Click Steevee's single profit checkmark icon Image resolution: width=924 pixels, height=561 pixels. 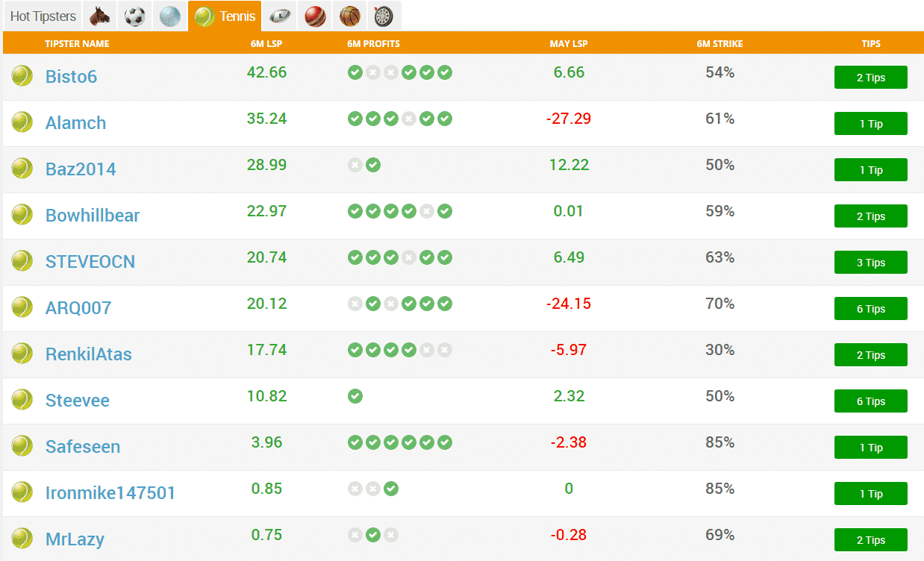(355, 396)
